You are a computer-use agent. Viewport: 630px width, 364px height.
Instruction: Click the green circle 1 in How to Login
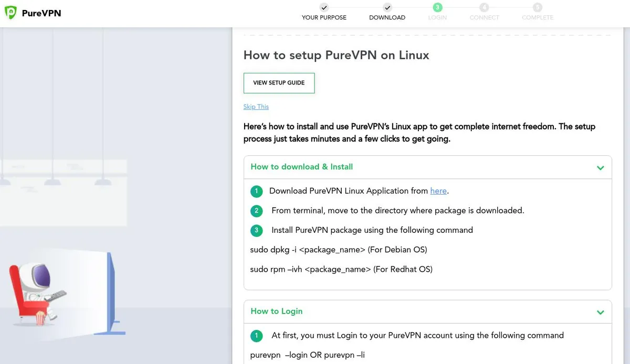pyautogui.click(x=256, y=336)
